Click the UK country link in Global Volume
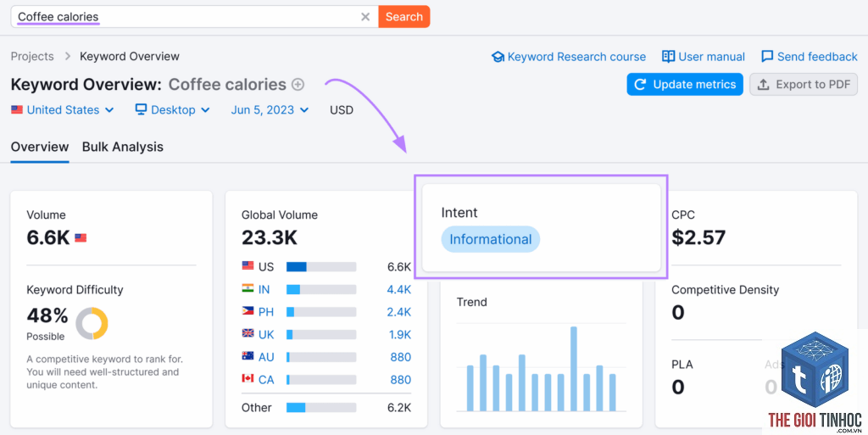 click(265, 335)
